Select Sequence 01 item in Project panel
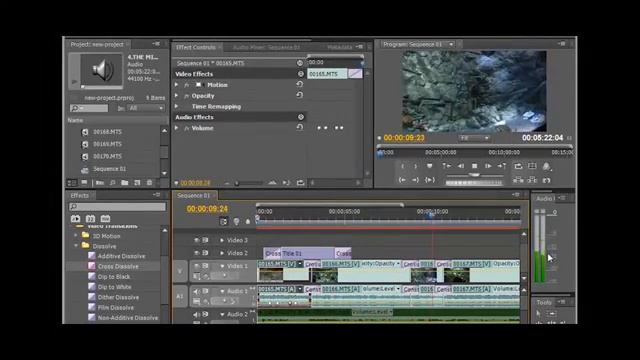This screenshot has height=360, width=640. [109, 169]
